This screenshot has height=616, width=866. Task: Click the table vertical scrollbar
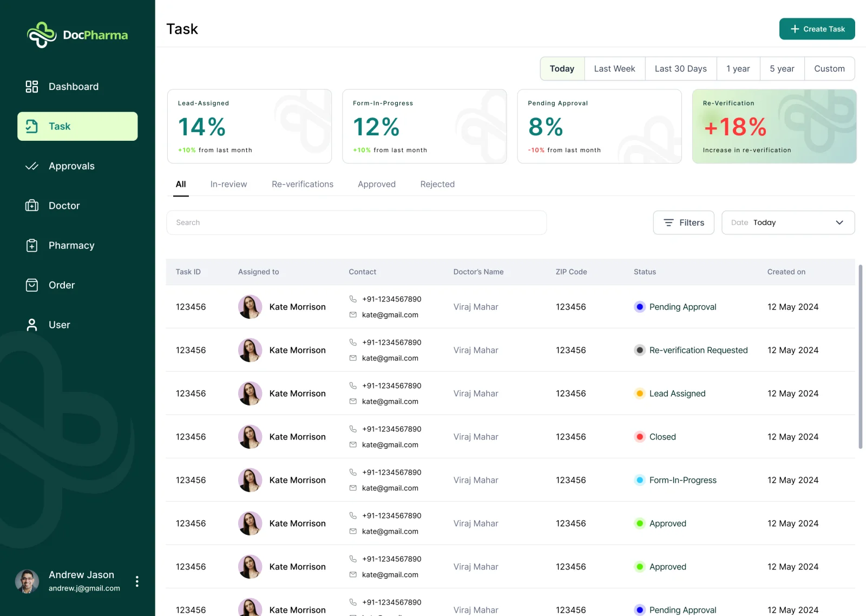pos(860,356)
